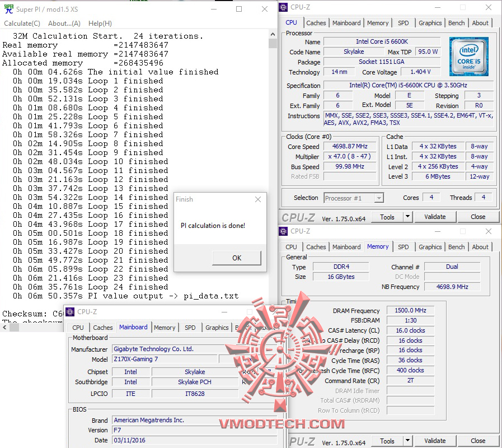Click the Max TDP 95.0 W value
502x448 pixels.
pyautogui.click(x=428, y=52)
